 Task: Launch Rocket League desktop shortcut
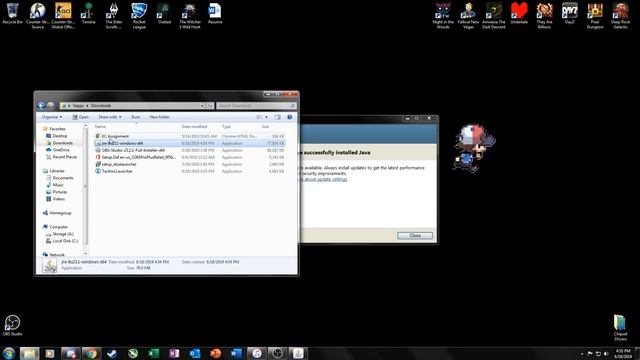[x=139, y=16]
